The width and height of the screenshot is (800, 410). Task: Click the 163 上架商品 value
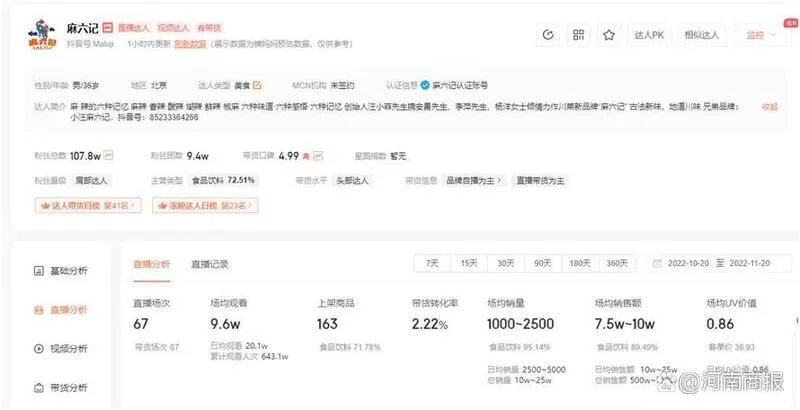point(327,324)
